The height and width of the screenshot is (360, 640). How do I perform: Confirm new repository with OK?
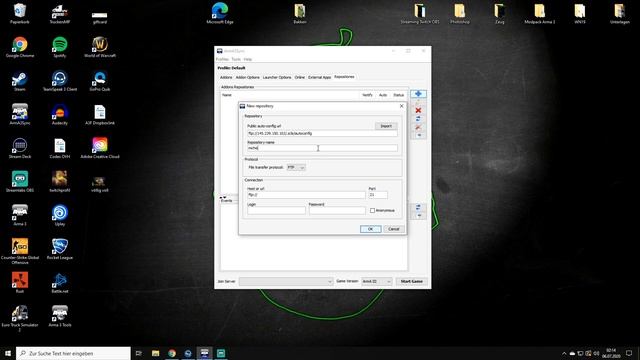[x=371, y=229]
